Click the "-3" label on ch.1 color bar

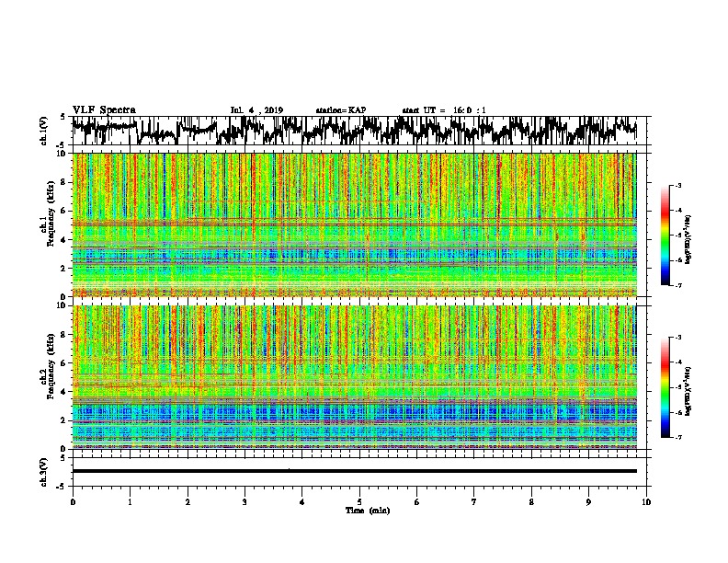(677, 185)
